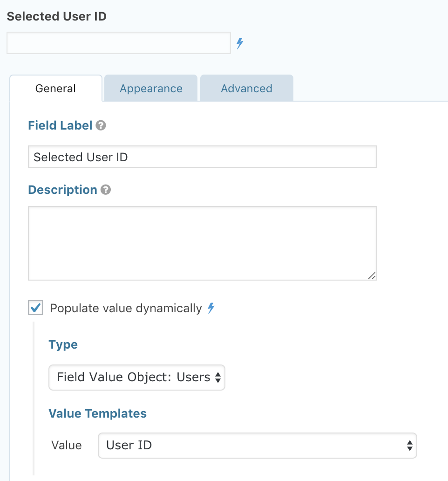Click the Description textarea resize handle

click(x=372, y=275)
